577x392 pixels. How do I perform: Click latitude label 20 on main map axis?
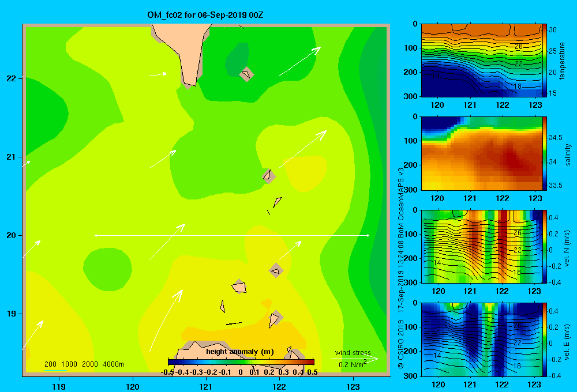tap(12, 235)
